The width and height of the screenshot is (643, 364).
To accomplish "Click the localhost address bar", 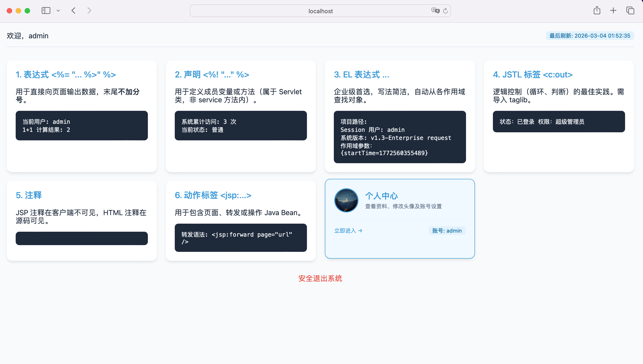I will (x=320, y=11).
